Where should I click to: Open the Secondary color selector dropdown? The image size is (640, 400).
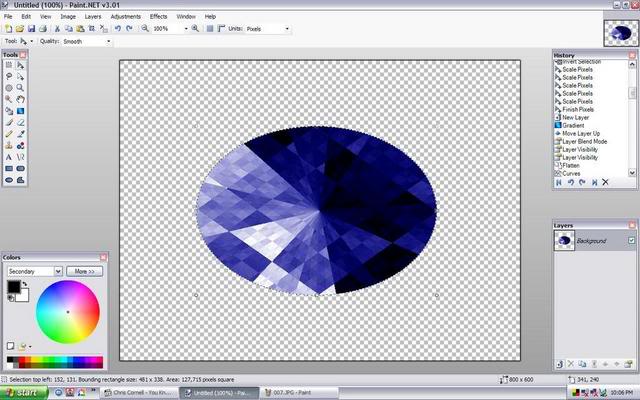pyautogui.click(x=58, y=271)
